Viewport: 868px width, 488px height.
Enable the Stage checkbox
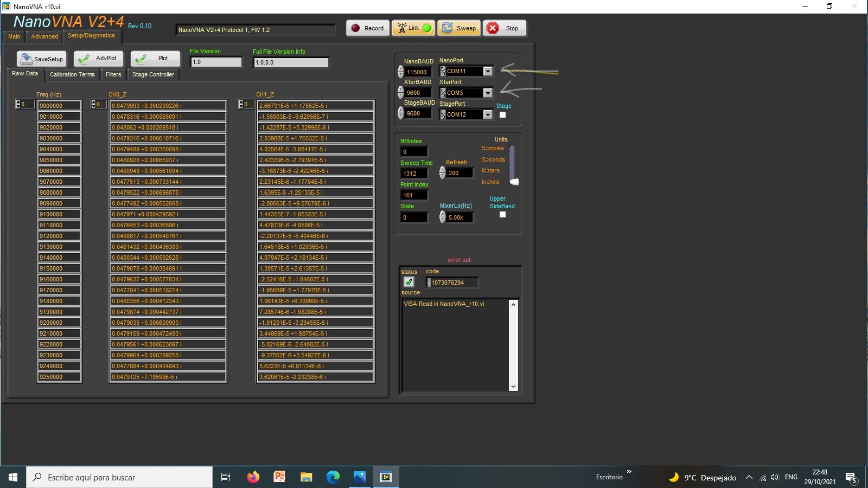click(502, 114)
